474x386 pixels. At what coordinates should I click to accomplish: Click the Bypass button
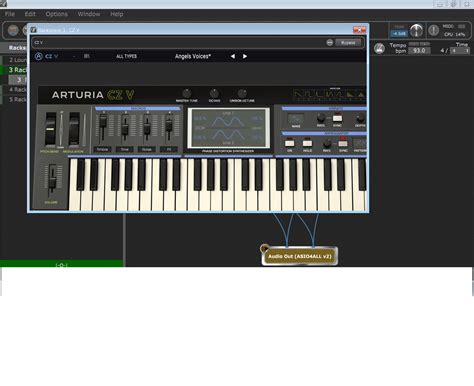[348, 43]
